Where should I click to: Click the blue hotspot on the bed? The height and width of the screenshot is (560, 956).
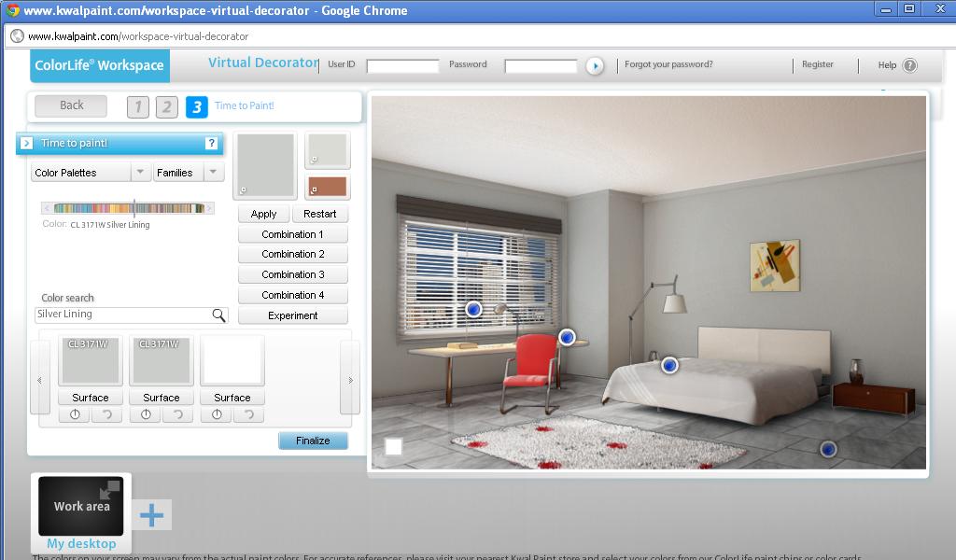click(669, 365)
